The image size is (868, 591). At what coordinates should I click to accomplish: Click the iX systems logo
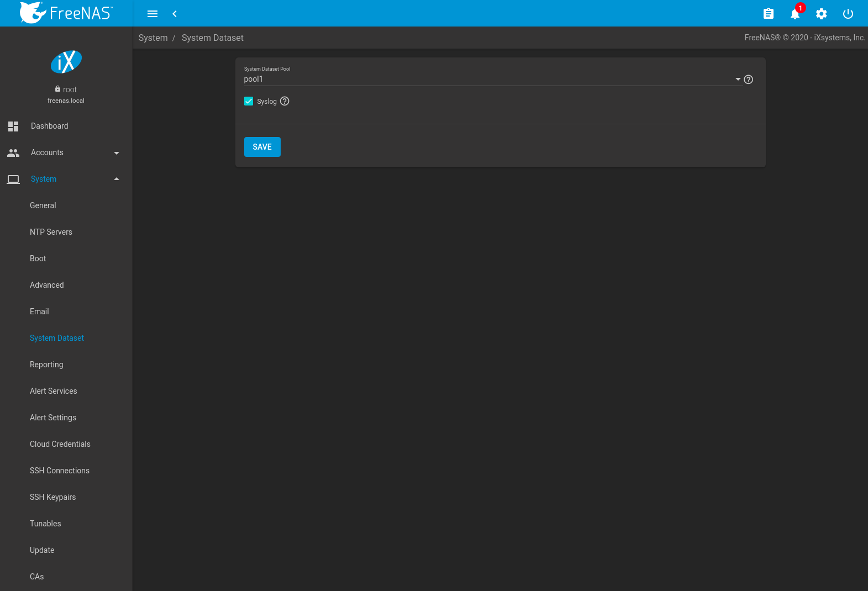pyautogui.click(x=66, y=62)
